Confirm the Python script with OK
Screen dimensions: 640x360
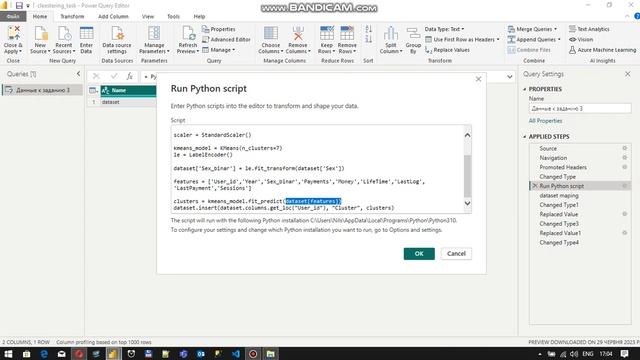(419, 253)
